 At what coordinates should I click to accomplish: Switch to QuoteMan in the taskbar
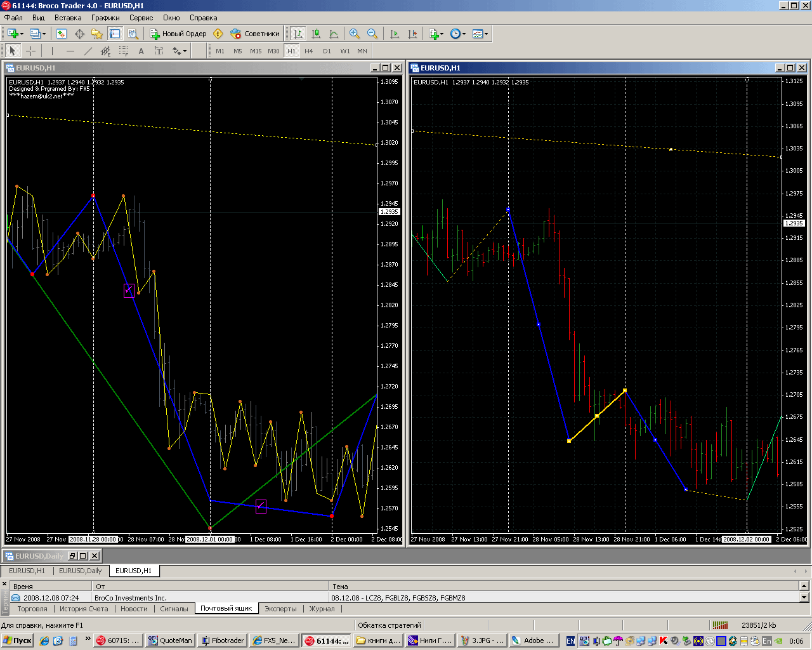[170, 640]
